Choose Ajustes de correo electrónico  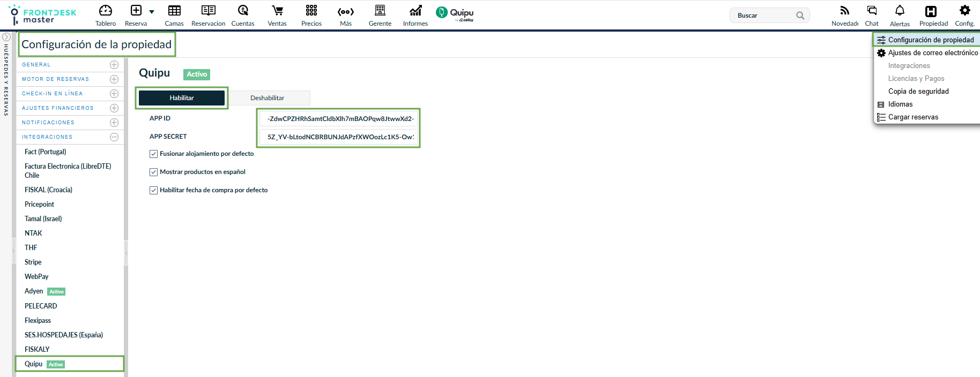tap(927, 53)
